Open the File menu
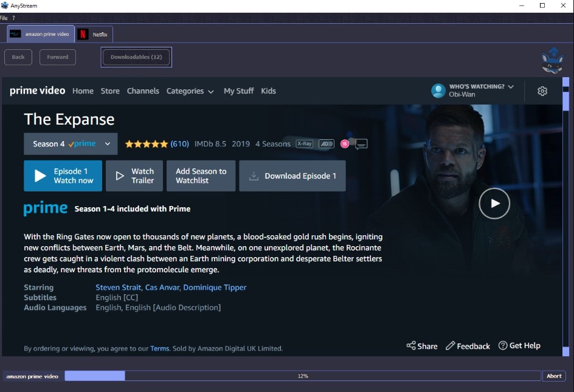This screenshot has height=392, width=574. pos(4,18)
